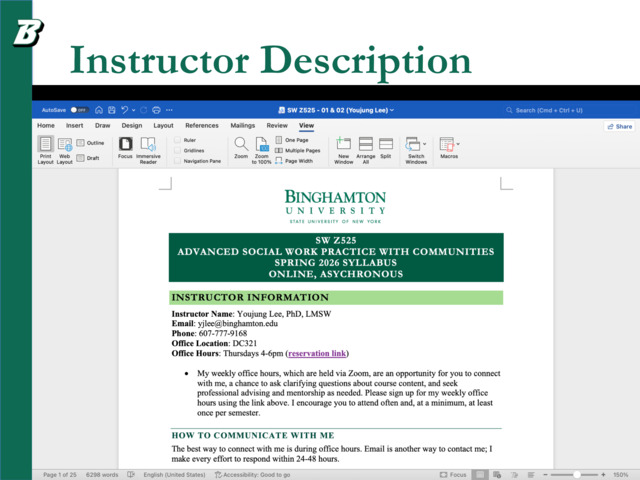Select the Layout ribbon tab

pyautogui.click(x=163, y=125)
